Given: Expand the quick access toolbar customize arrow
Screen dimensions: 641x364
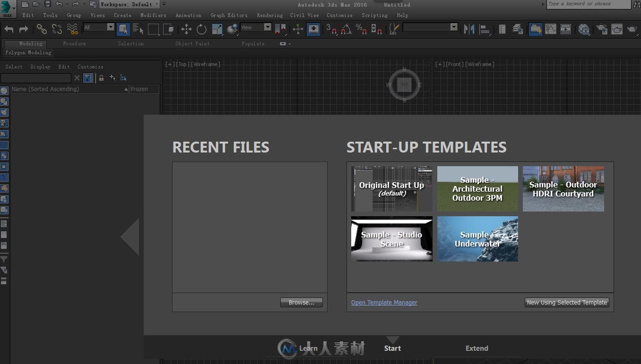Looking at the screenshot, I should point(164,4).
